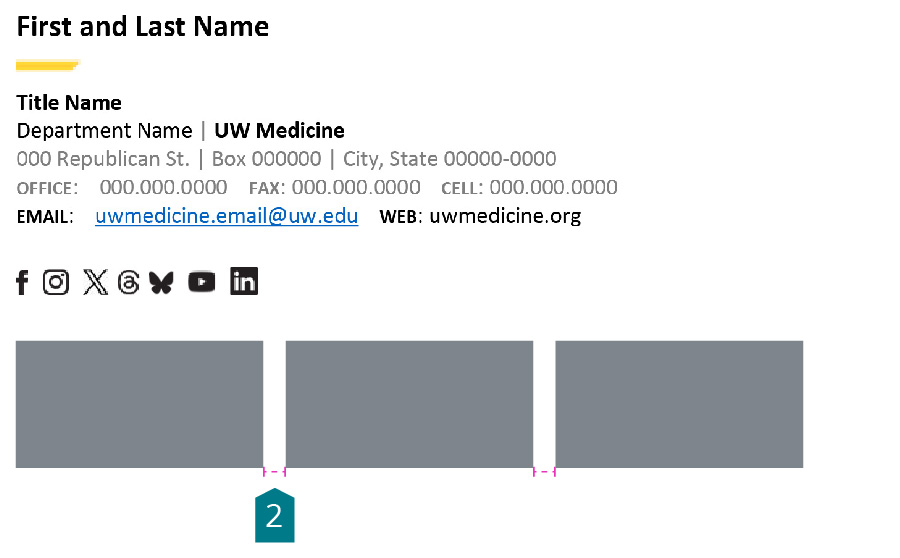Select the middle gray banner placeholder
Image resolution: width=900 pixels, height=558 pixels.
coord(409,404)
